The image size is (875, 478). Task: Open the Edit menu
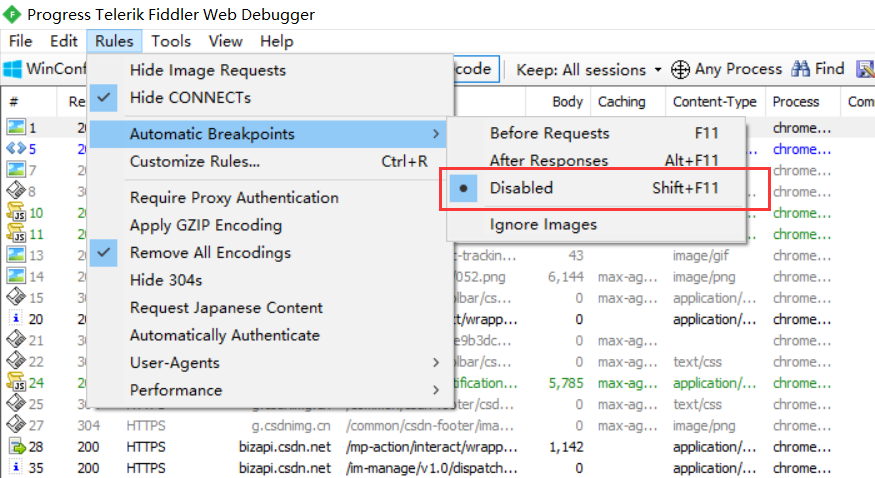tap(64, 41)
